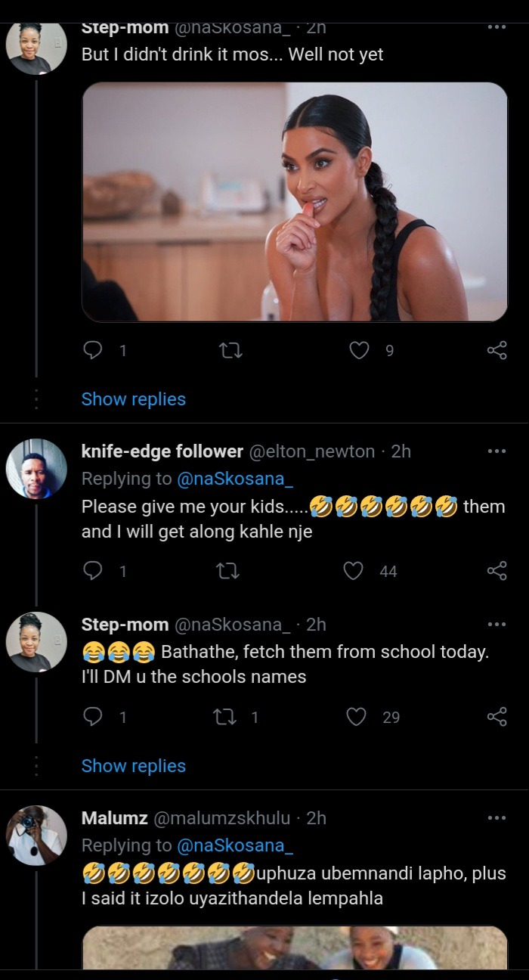Reply to the 'didn't drink it' tweet
The width and height of the screenshot is (529, 980).
[x=92, y=350]
